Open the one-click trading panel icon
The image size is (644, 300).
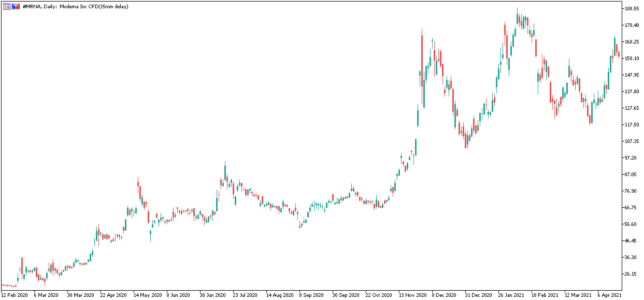(7, 6)
